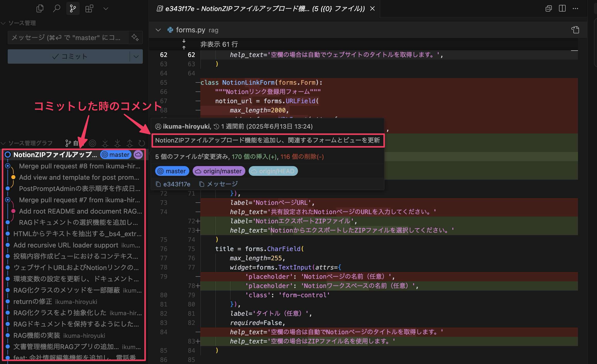The image size is (597, 364).
Task: Select Add recursive URL loader support commit
Action: (x=74, y=245)
